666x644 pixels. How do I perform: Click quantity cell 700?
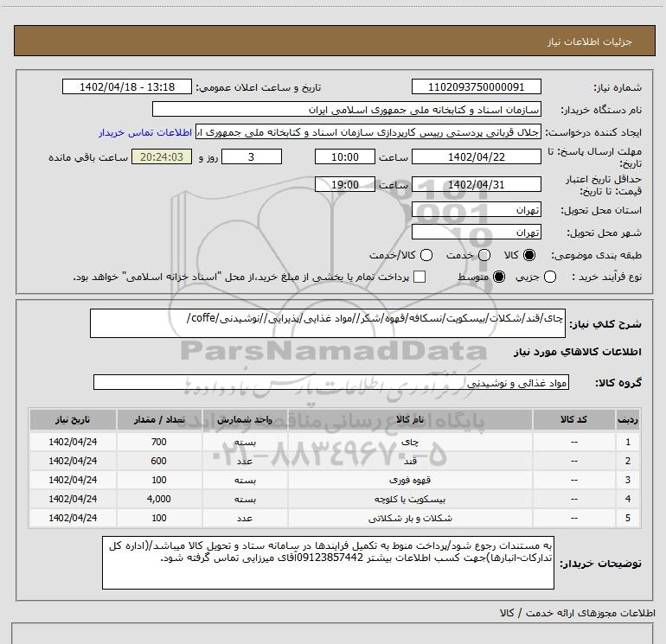[x=159, y=442]
